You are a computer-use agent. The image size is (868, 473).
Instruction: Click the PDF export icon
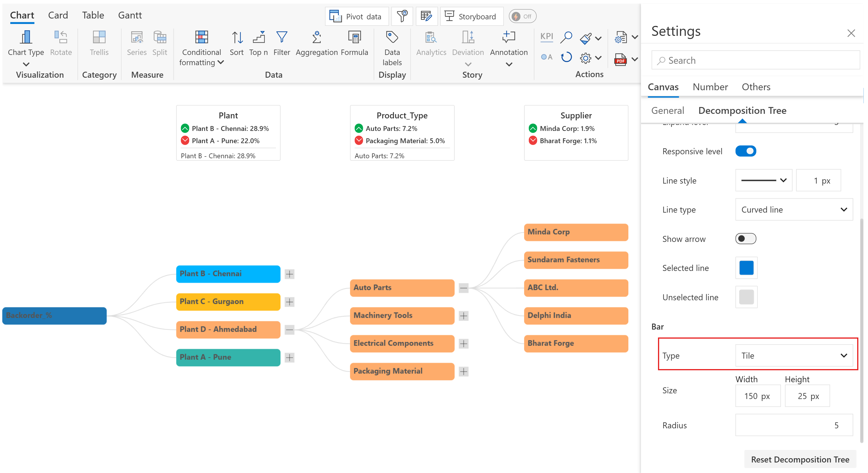tap(620, 59)
